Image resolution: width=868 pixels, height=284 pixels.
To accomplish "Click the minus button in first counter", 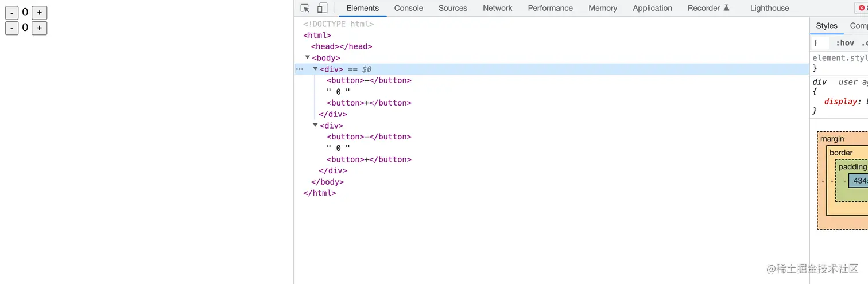I will tap(12, 13).
